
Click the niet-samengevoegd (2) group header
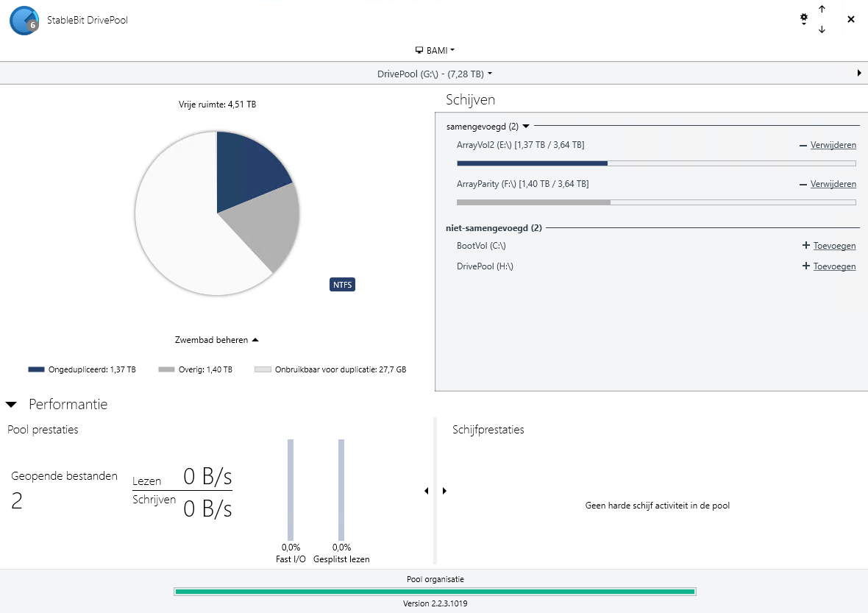[x=494, y=227]
